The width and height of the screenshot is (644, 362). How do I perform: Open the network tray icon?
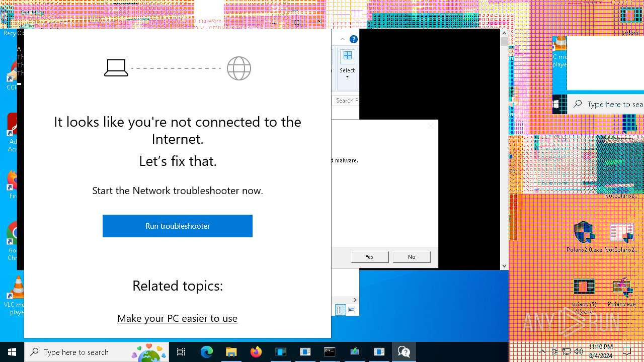point(567,352)
